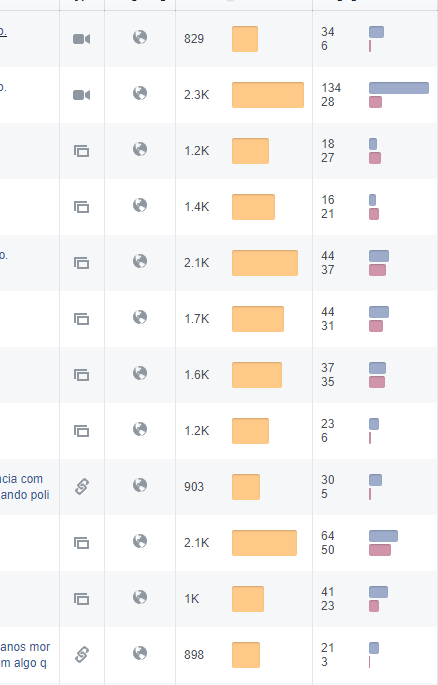Click the orange reach bar for 903

coord(246,487)
